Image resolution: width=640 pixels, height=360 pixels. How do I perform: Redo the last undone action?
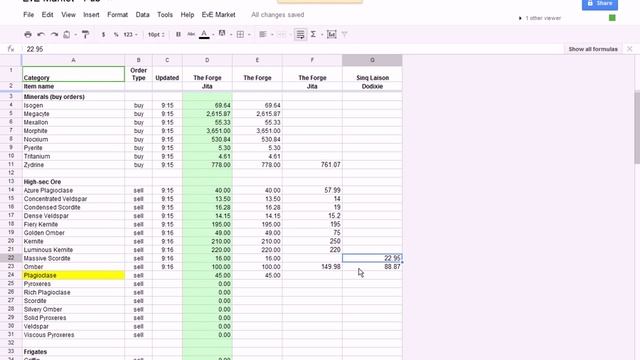pyautogui.click(x=54, y=35)
